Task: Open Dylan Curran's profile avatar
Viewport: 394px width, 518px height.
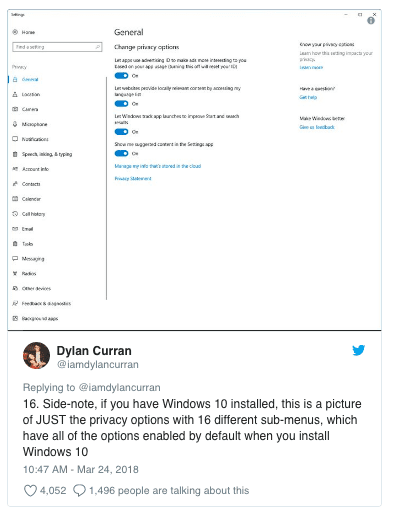Action: pos(36,355)
